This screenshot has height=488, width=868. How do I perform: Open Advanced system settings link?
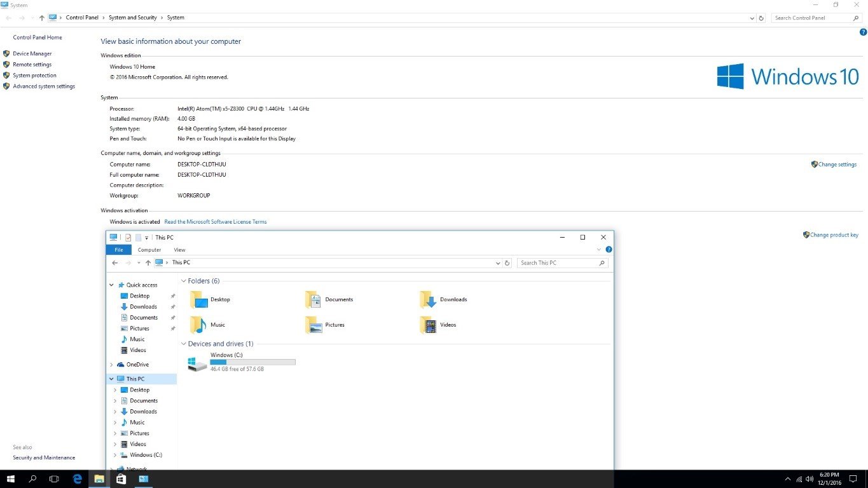pyautogui.click(x=44, y=86)
